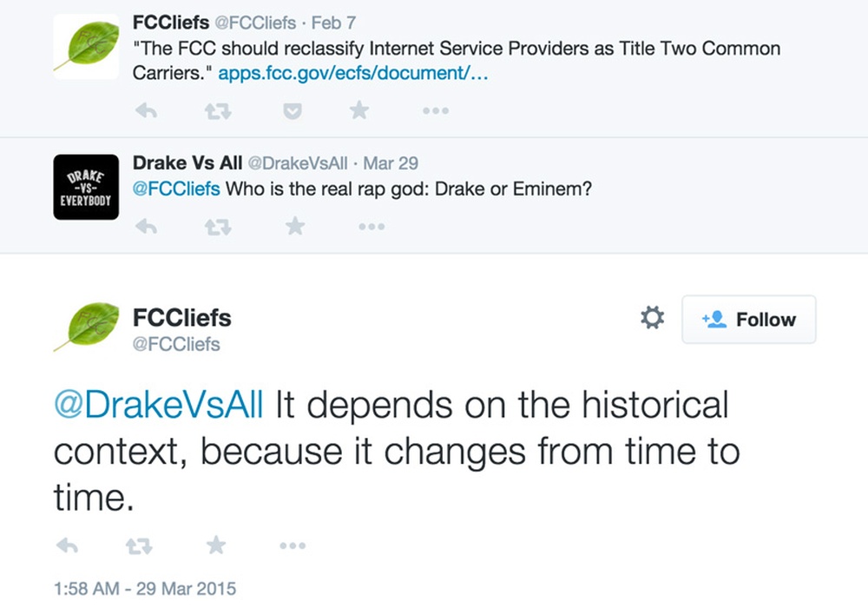868x615 pixels.
Task: Open the apps.fcc.gov document link
Action: pos(353,73)
